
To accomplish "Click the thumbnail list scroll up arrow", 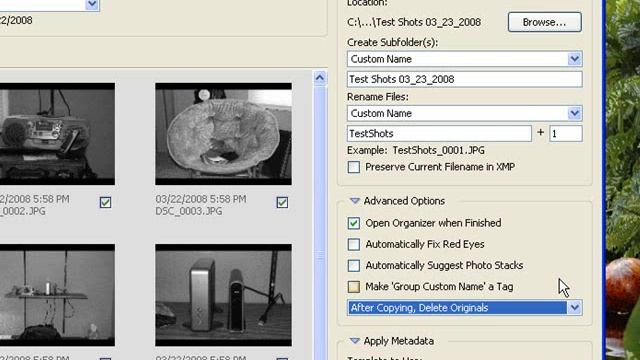I will [x=320, y=78].
